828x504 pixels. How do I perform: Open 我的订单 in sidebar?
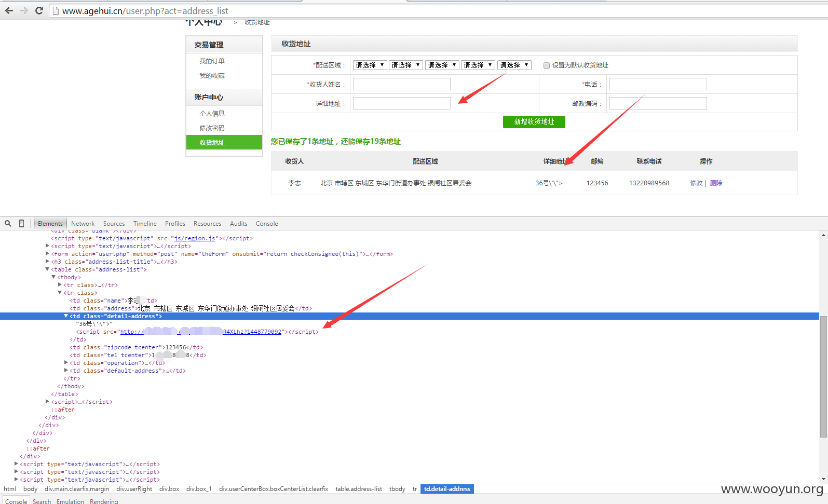(212, 61)
